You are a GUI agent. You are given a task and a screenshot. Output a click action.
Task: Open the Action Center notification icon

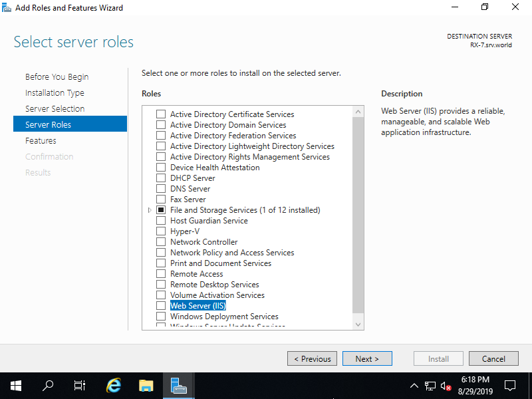coord(510,386)
